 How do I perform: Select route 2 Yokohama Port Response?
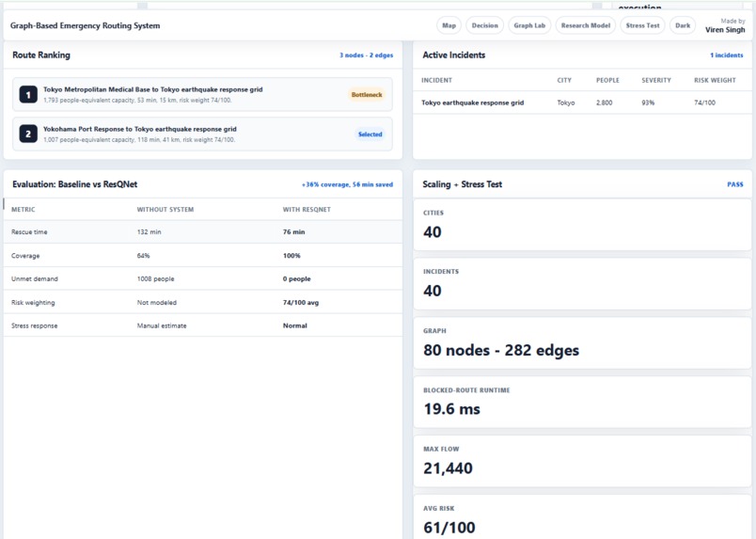click(x=202, y=135)
